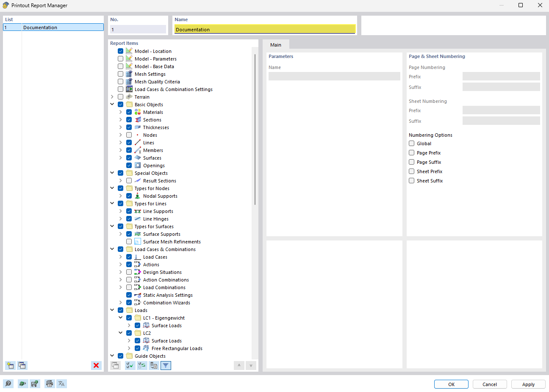Click the Sheet Numbering Suffix field
This screenshot has height=392, width=549.
[x=501, y=121]
